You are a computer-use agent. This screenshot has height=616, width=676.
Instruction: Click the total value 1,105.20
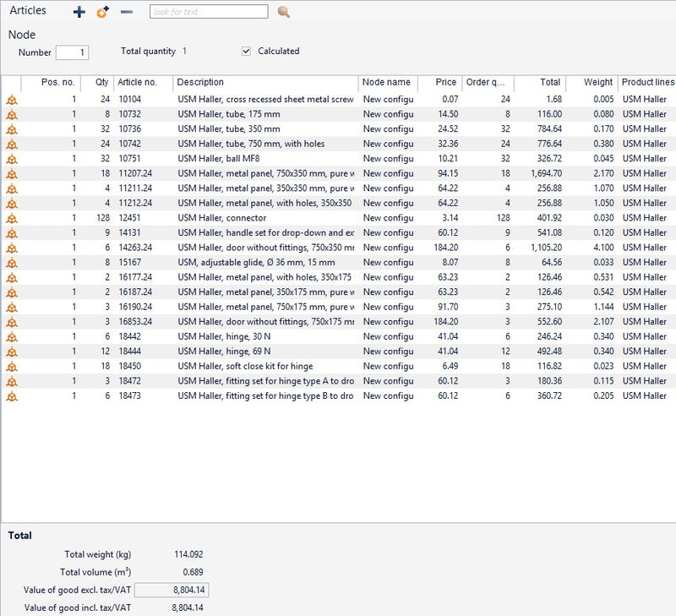(546, 248)
